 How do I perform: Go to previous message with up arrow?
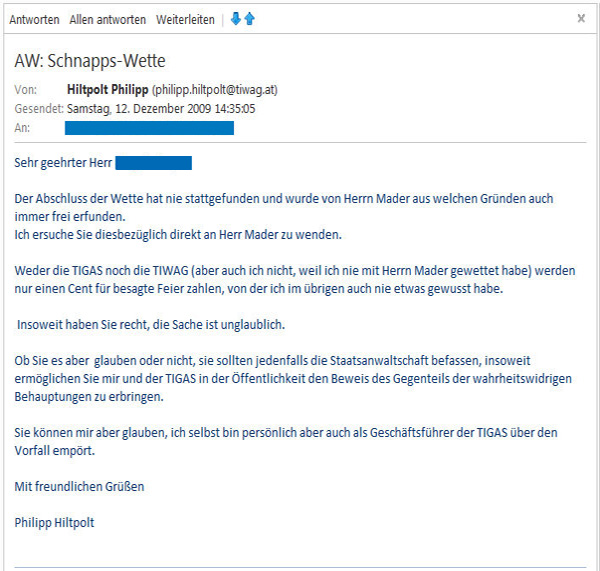pos(249,18)
